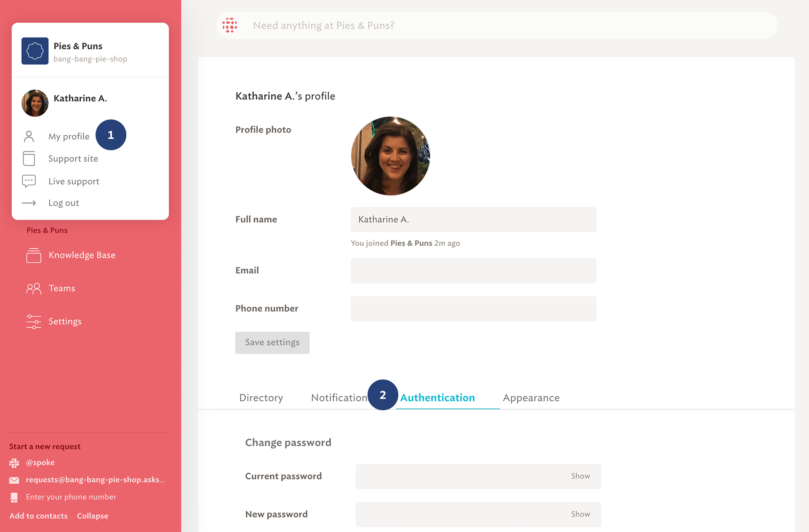
Task: Click the My profile person icon
Action: (29, 136)
